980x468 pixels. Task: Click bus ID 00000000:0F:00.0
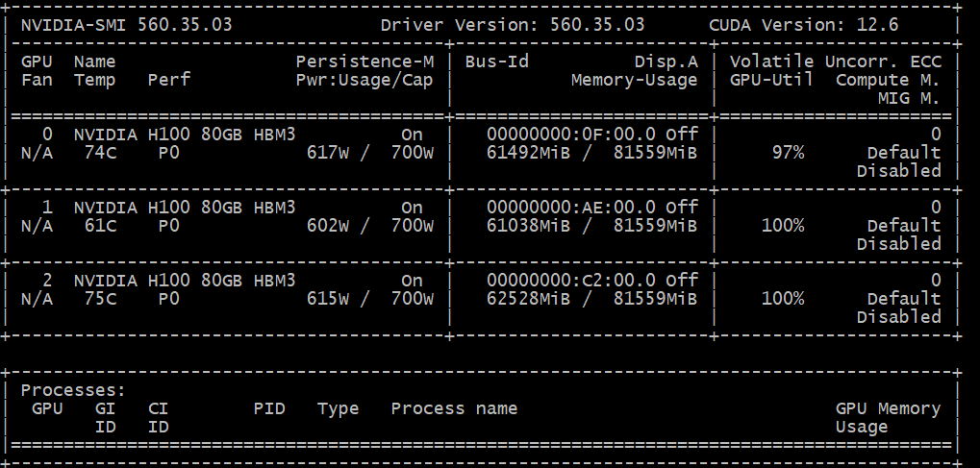tap(571, 135)
